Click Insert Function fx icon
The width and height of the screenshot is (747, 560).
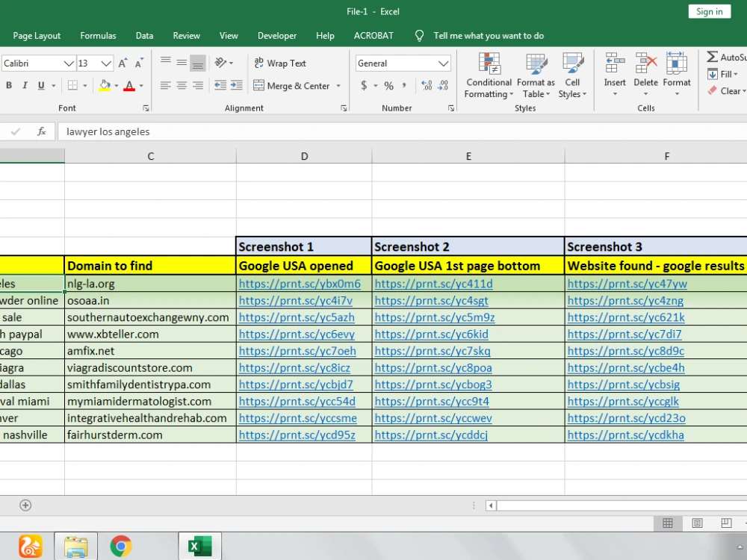pyautogui.click(x=41, y=131)
